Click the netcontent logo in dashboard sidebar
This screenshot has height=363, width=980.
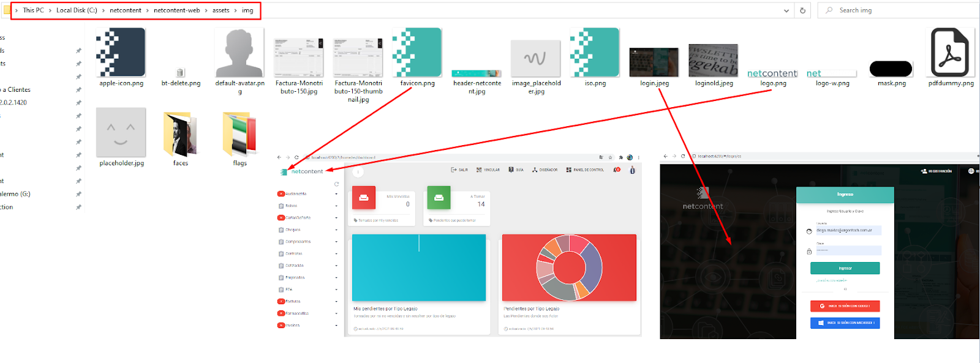click(302, 171)
